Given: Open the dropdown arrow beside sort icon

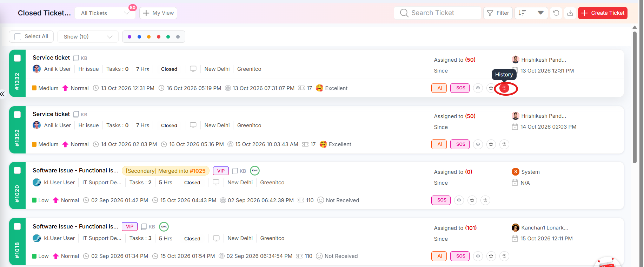Looking at the screenshot, I should (x=540, y=13).
